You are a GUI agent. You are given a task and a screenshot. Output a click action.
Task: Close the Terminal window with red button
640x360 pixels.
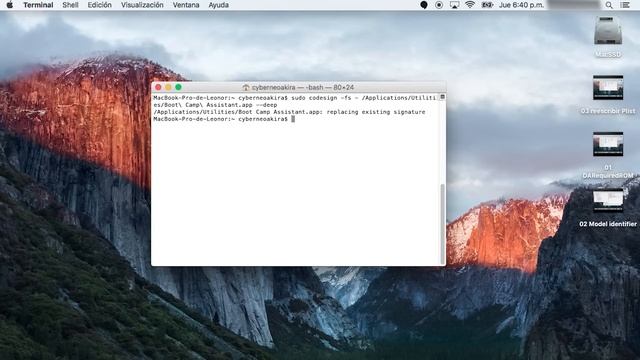(x=158, y=87)
